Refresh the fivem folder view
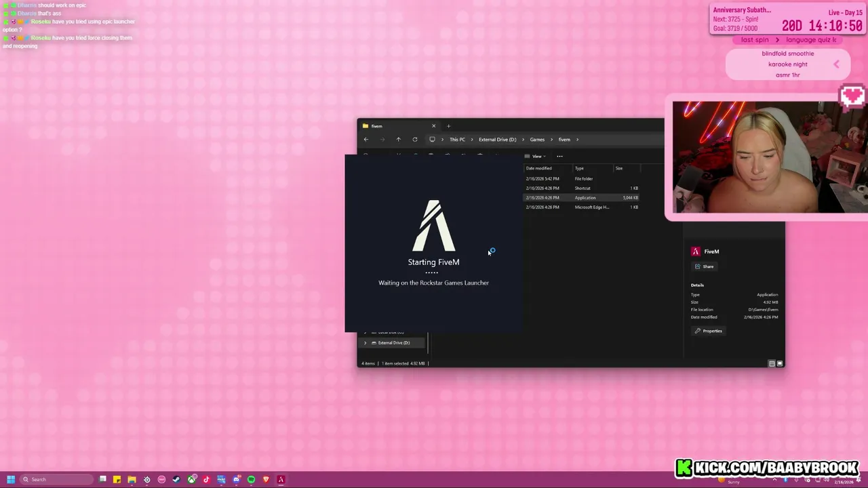 tap(415, 140)
